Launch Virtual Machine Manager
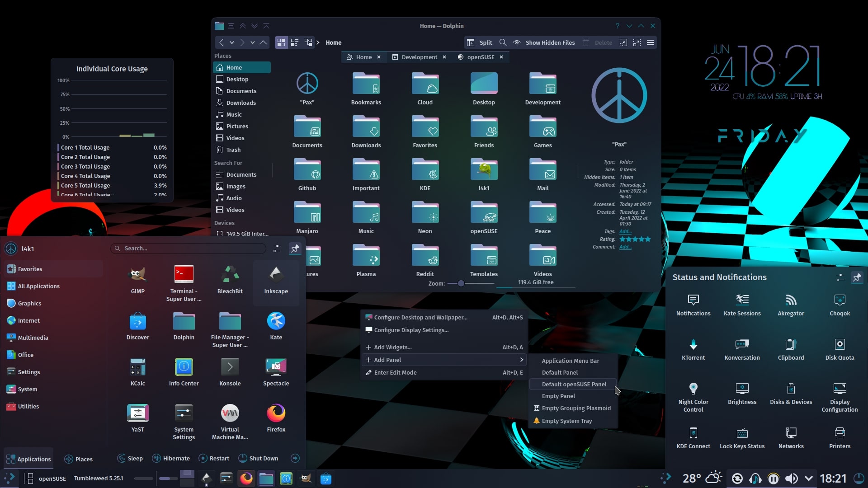Viewport: 868px width, 488px height. click(x=230, y=422)
